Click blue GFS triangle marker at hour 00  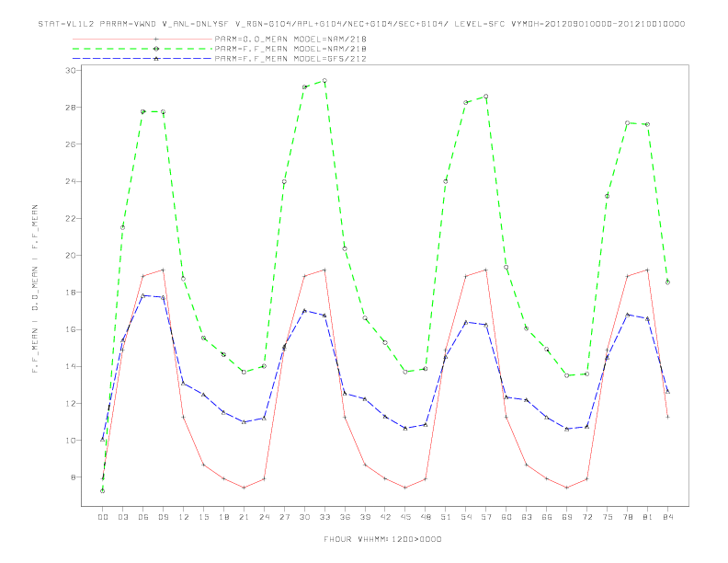103,439
